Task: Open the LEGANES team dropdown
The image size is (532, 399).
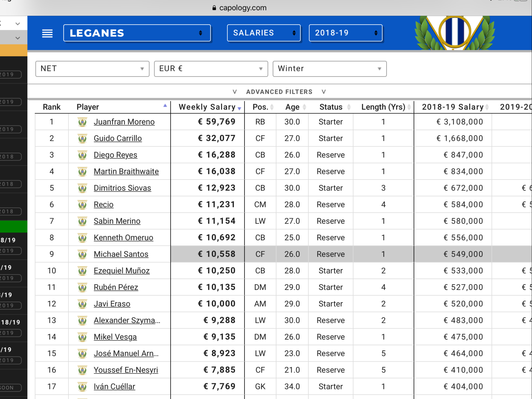Action: 137,33
